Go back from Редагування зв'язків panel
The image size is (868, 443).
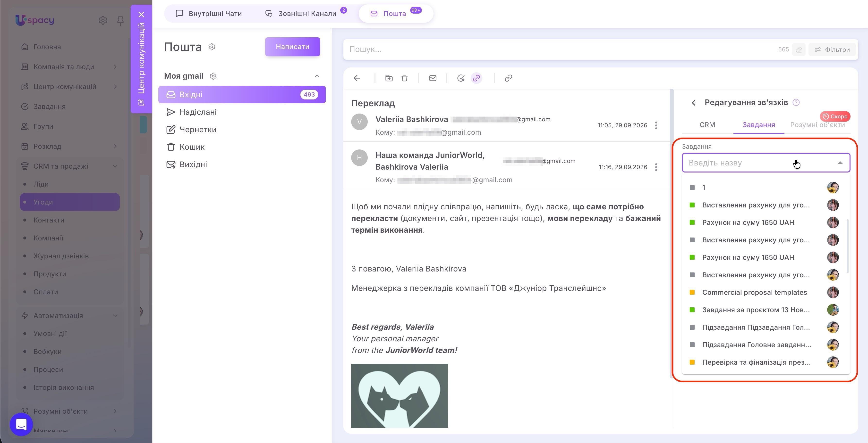pyautogui.click(x=693, y=103)
